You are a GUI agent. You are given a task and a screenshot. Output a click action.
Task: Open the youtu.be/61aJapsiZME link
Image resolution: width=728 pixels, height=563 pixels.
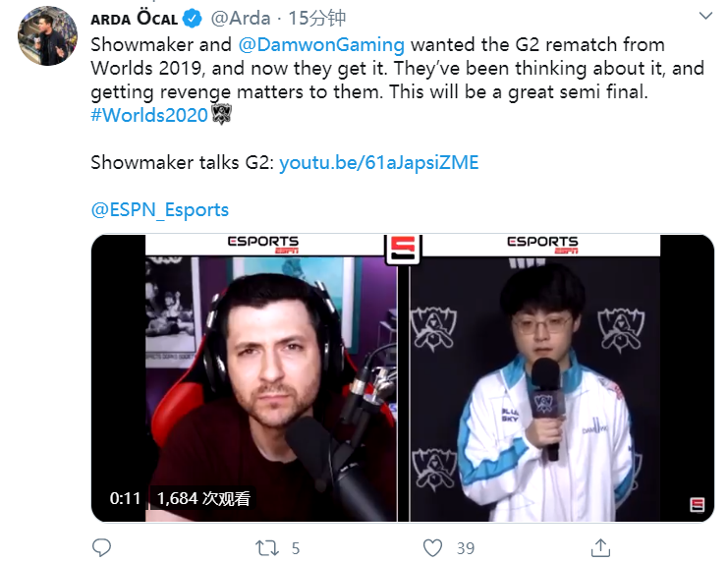click(379, 162)
